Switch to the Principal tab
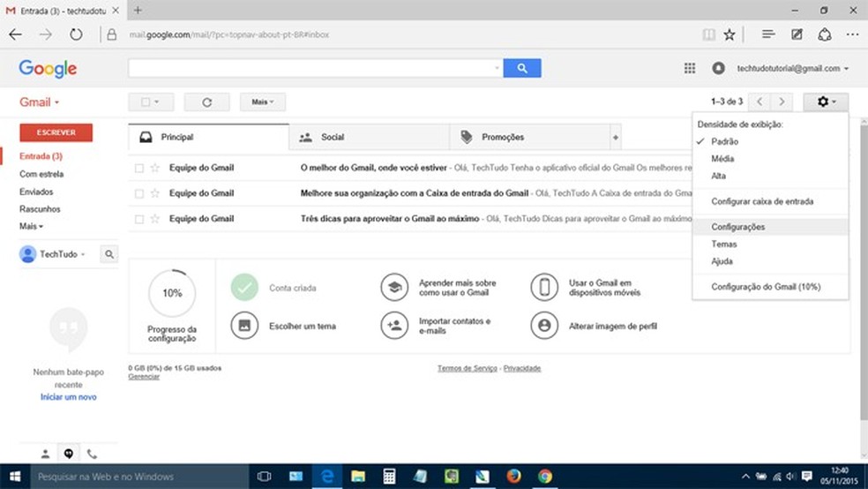The height and width of the screenshot is (489, 868). coord(209,137)
